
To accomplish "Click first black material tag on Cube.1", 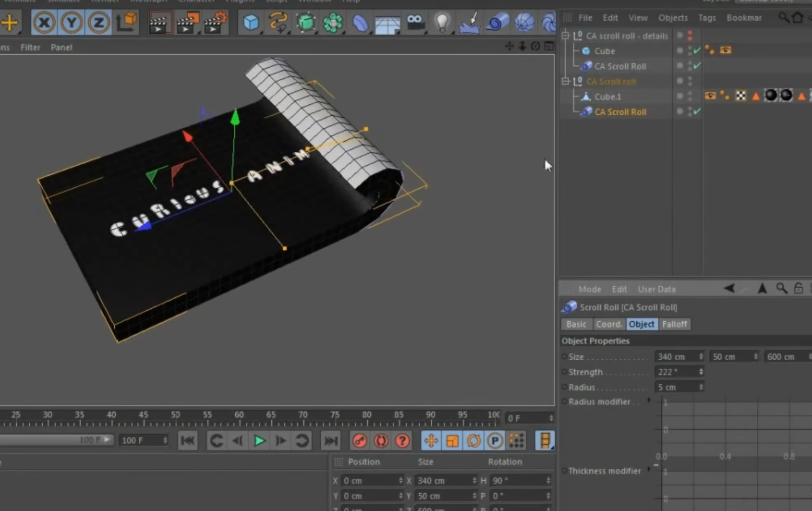I will (x=771, y=96).
